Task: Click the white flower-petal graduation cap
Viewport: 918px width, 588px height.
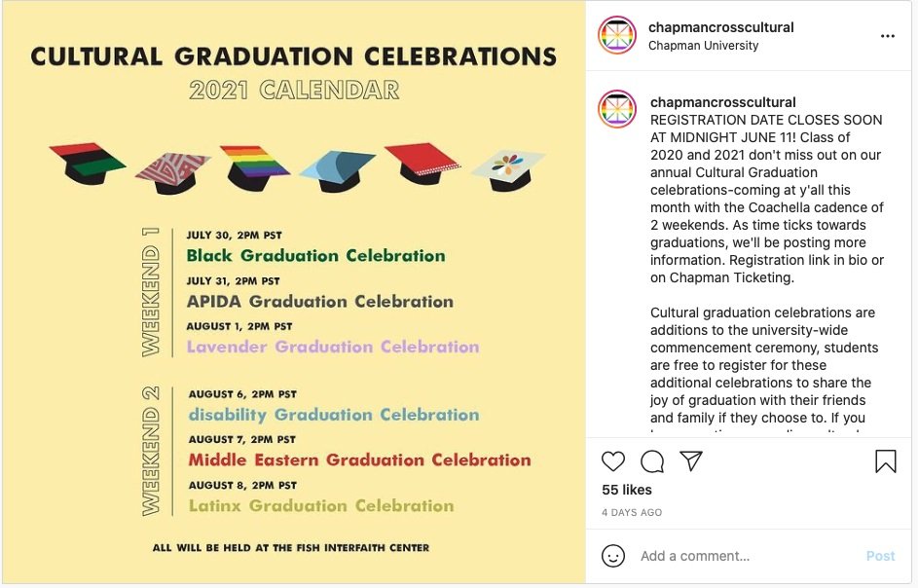Action: click(x=506, y=169)
